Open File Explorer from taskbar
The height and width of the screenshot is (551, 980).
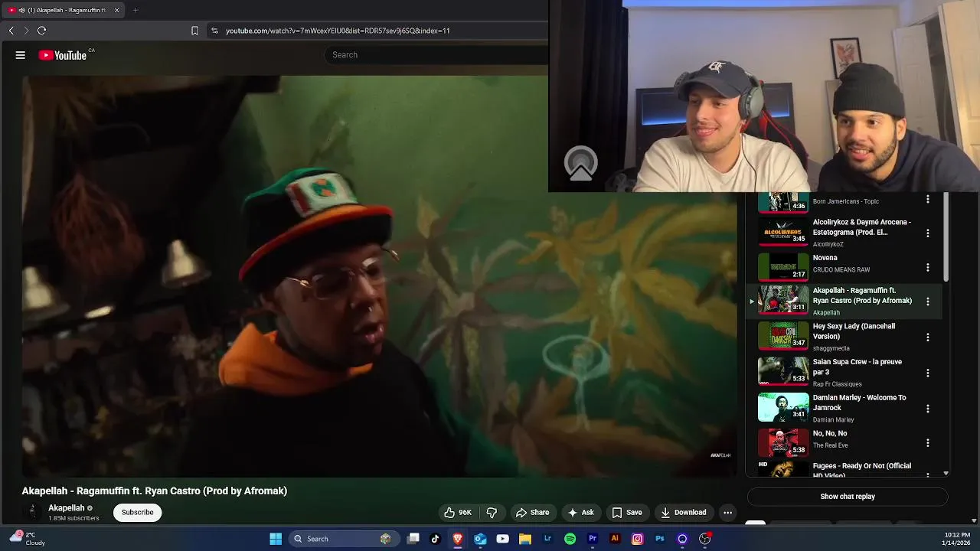tap(525, 539)
